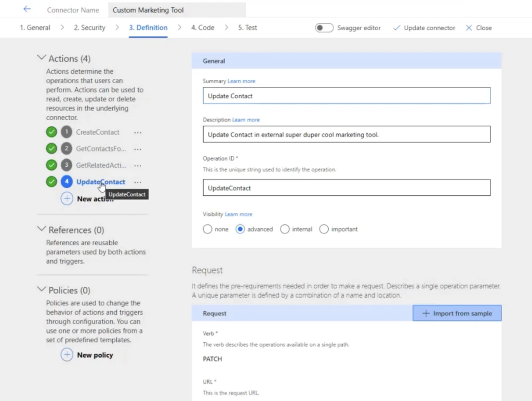This screenshot has height=401, width=532.
Task: Click the plus icon for New action
Action: coord(67,198)
